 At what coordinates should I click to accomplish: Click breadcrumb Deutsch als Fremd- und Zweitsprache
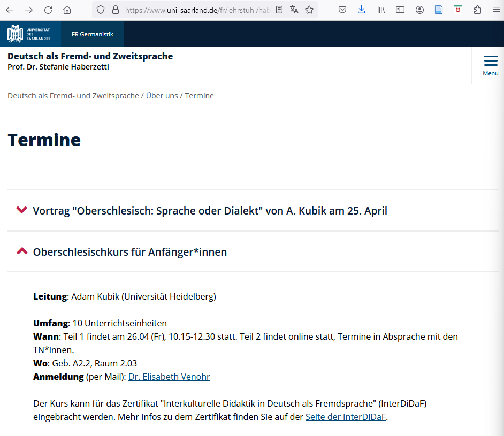(x=73, y=96)
